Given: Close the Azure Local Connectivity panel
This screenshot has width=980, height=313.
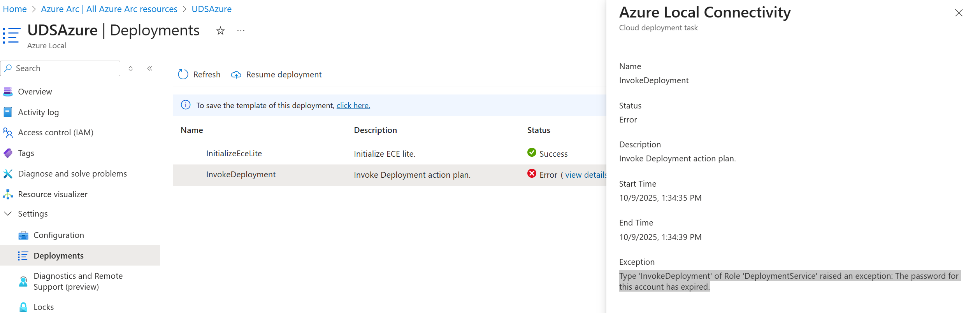Looking at the screenshot, I should (959, 13).
